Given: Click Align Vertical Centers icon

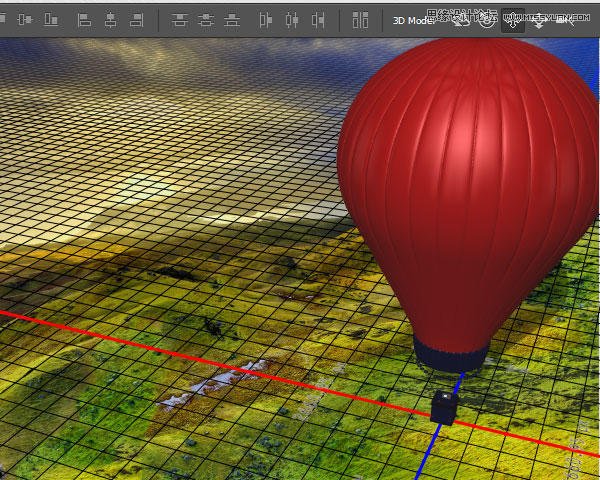Looking at the screenshot, I should pos(25,20).
